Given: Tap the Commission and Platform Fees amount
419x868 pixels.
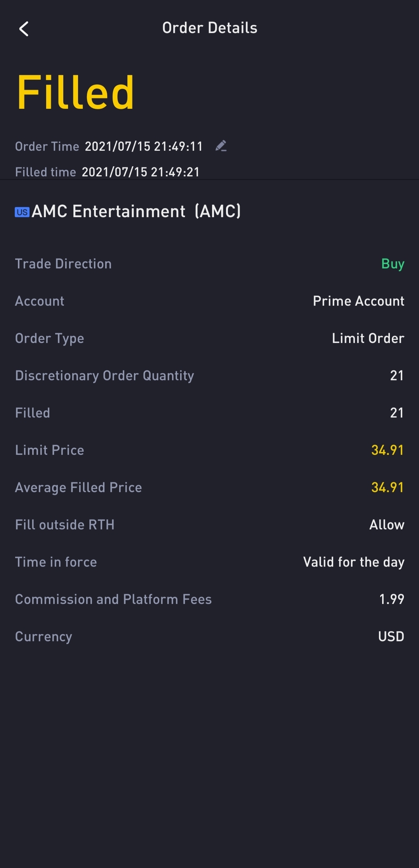Looking at the screenshot, I should (391, 599).
